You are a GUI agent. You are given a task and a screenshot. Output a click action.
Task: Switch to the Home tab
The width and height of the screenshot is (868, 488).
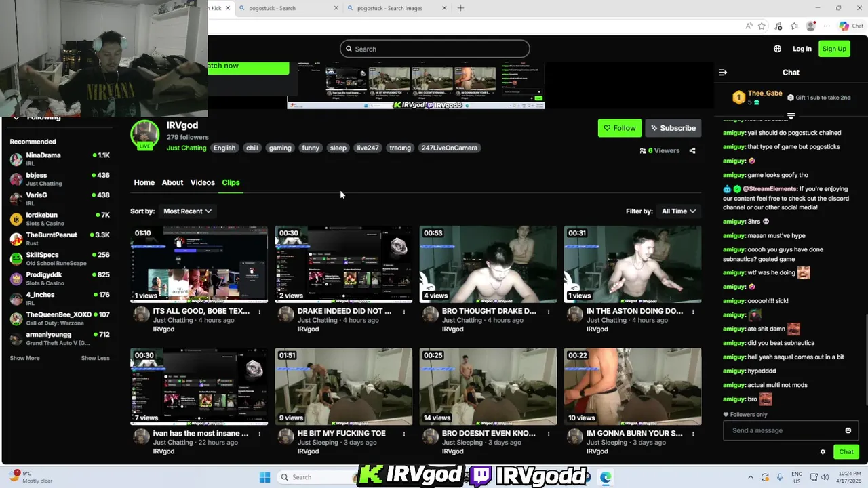click(x=144, y=182)
